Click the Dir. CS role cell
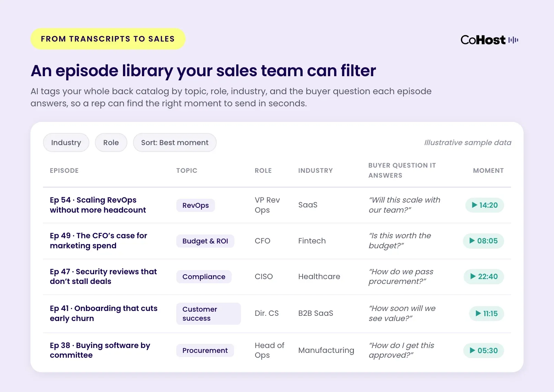 (x=267, y=313)
